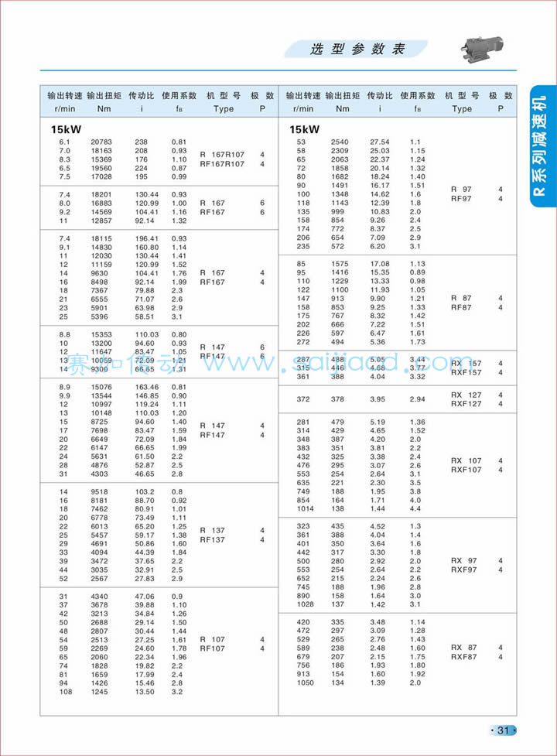Screen dimensions: 557x756
Task: Click the service factor value 2.94
Action: 417,399
